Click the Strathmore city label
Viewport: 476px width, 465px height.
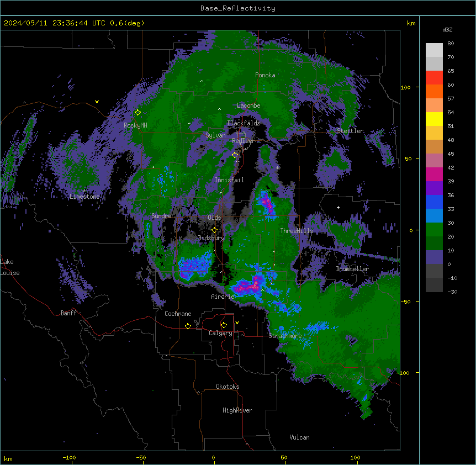point(285,336)
